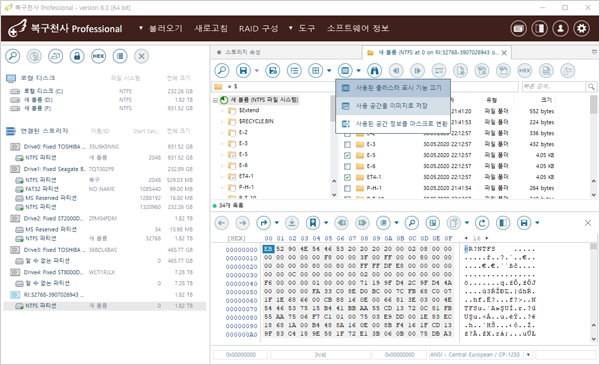Viewport: 600px width, 365px height.
Task: Open HEX viewer from left panel toolbar
Action: pos(98,56)
